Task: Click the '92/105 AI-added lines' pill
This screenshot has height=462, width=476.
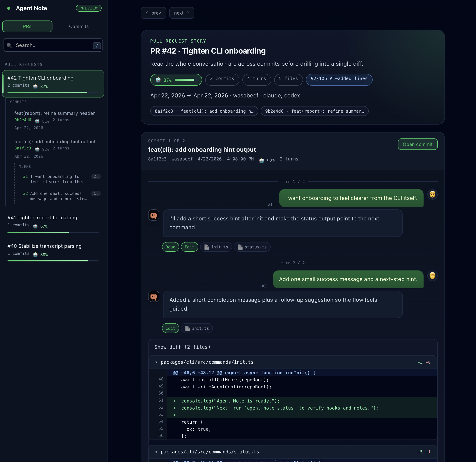Action: (339, 79)
